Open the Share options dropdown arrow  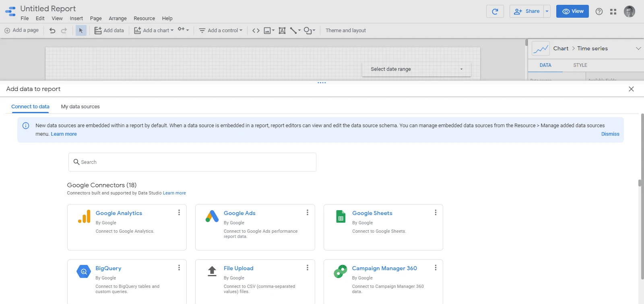(547, 11)
